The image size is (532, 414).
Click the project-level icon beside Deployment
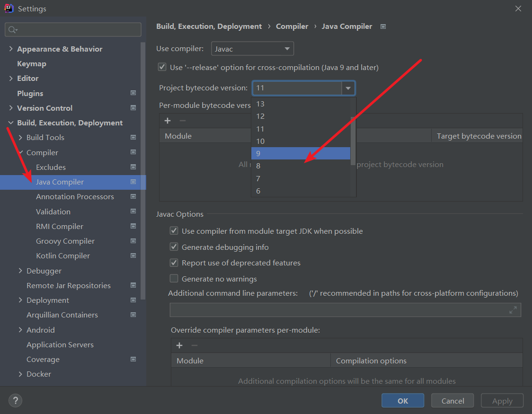(133, 300)
